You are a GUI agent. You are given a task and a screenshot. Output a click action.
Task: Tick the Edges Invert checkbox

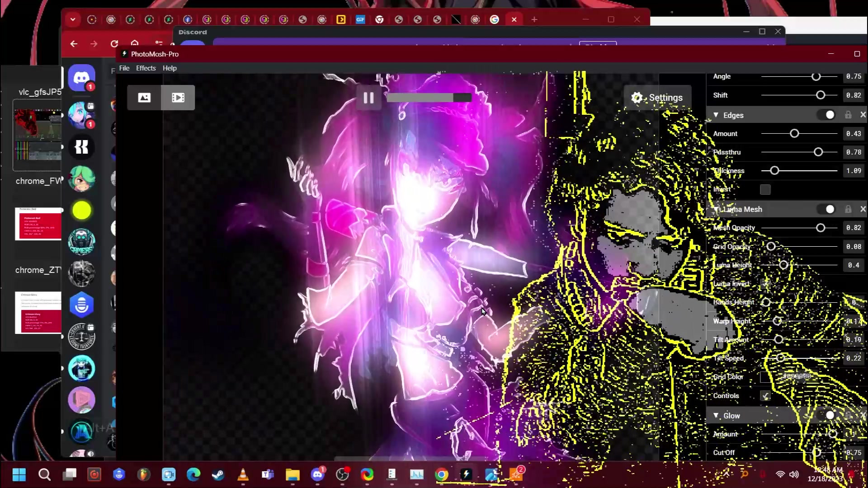coord(765,190)
